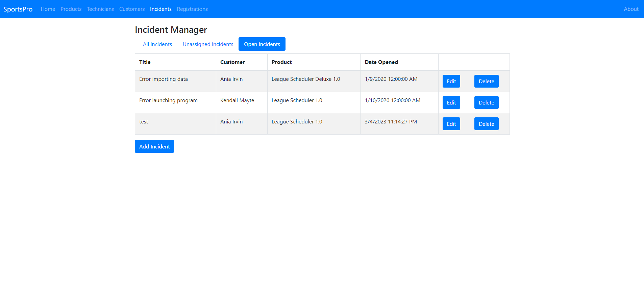Show the Unassigned incidents tab

point(208,44)
